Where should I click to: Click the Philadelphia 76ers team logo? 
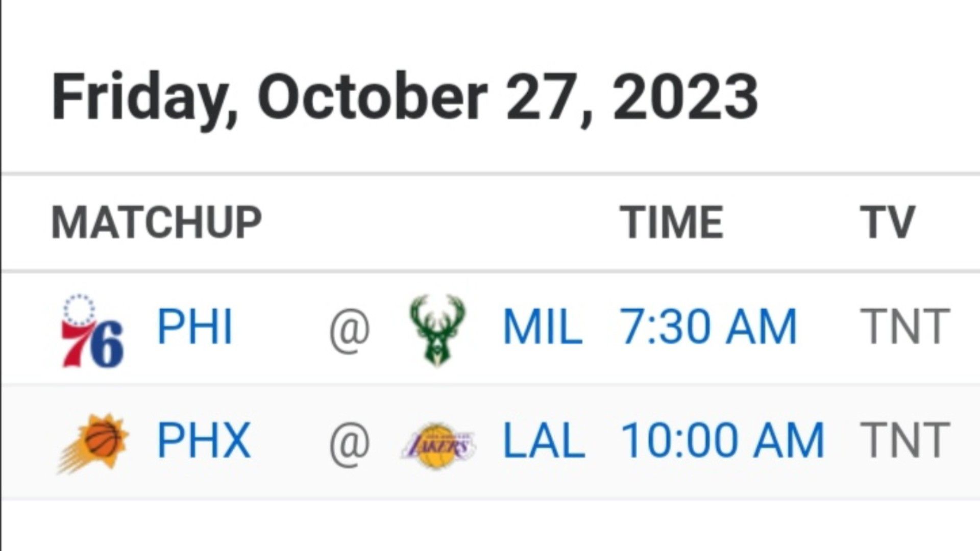[92, 330]
